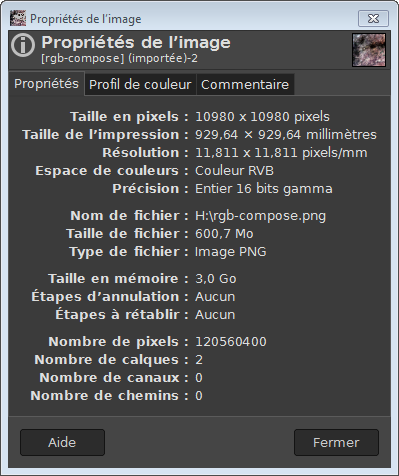Click the Couleur RVB color space value
The height and width of the screenshot is (476, 399).
(x=234, y=171)
